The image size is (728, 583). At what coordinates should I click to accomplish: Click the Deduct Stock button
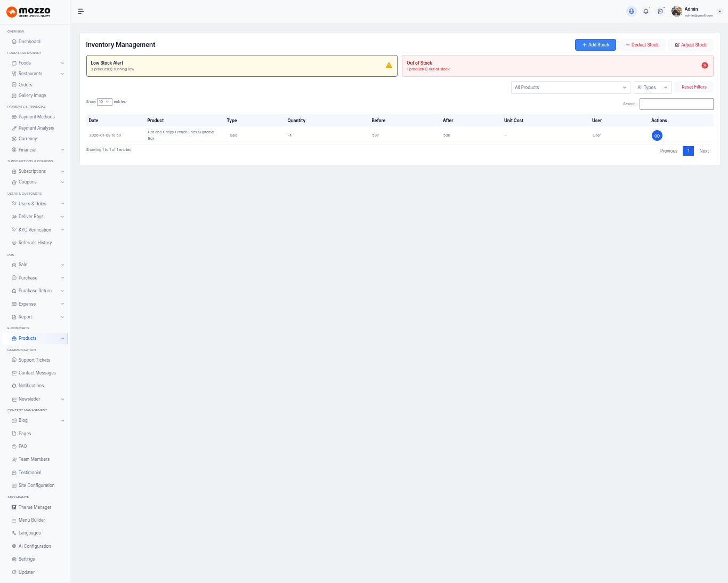point(642,45)
